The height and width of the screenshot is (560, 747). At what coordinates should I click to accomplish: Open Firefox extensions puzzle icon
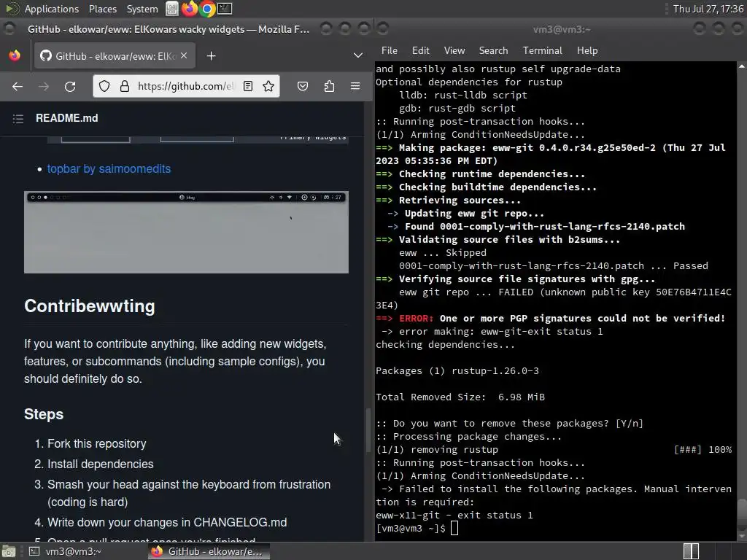pos(329,86)
